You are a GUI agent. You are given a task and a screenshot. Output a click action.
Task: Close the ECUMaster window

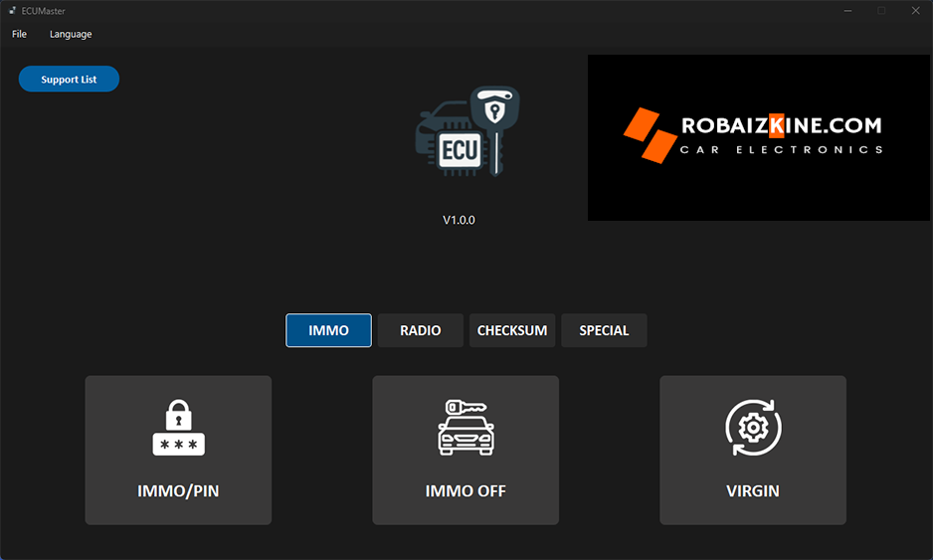(x=914, y=10)
